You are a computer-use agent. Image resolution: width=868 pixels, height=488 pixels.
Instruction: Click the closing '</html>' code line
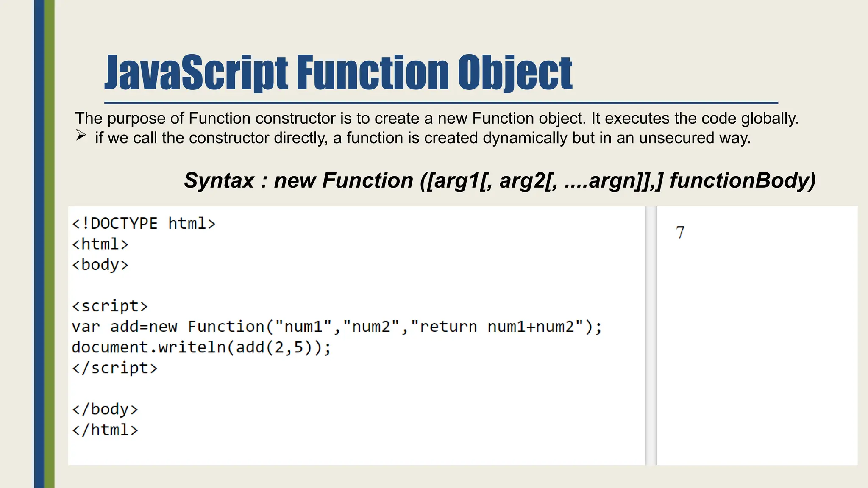105,430
